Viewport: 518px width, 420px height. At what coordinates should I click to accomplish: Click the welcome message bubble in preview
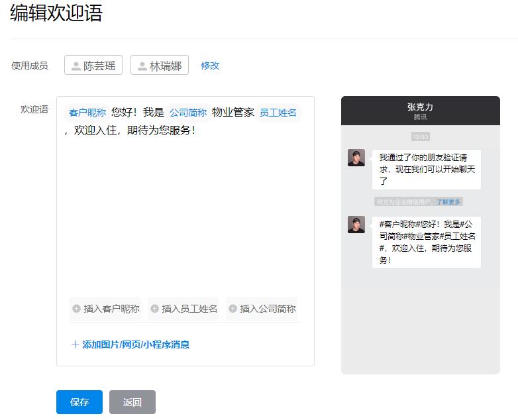427,242
